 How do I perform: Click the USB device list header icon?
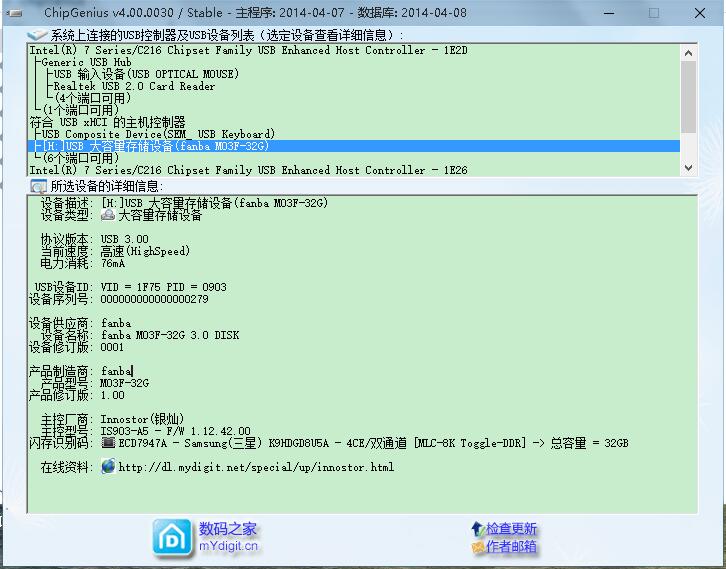(37, 35)
